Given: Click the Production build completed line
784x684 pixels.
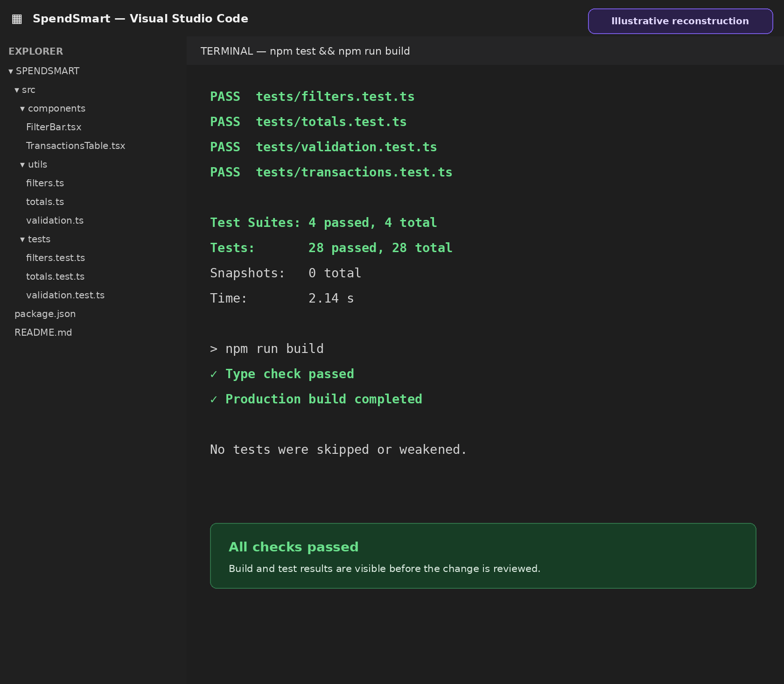Looking at the screenshot, I should 316,399.
